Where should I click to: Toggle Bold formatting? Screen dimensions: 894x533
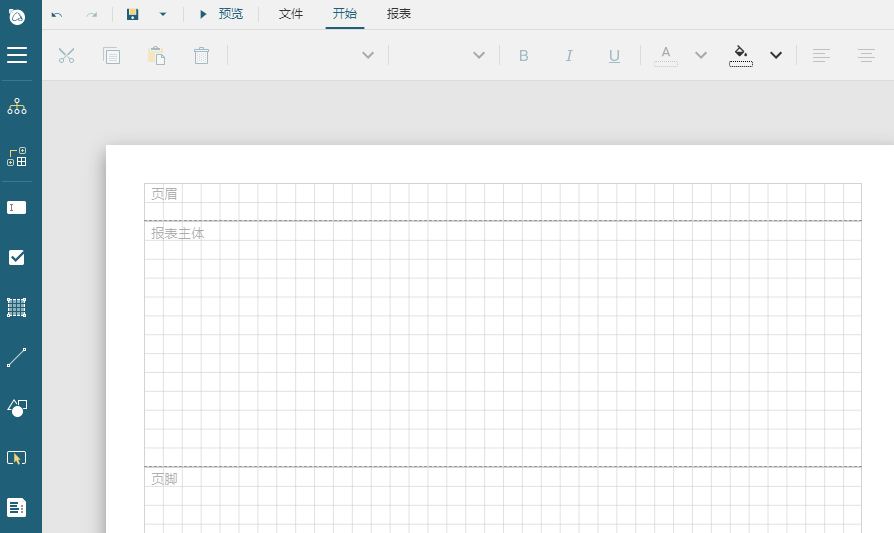[x=523, y=55]
